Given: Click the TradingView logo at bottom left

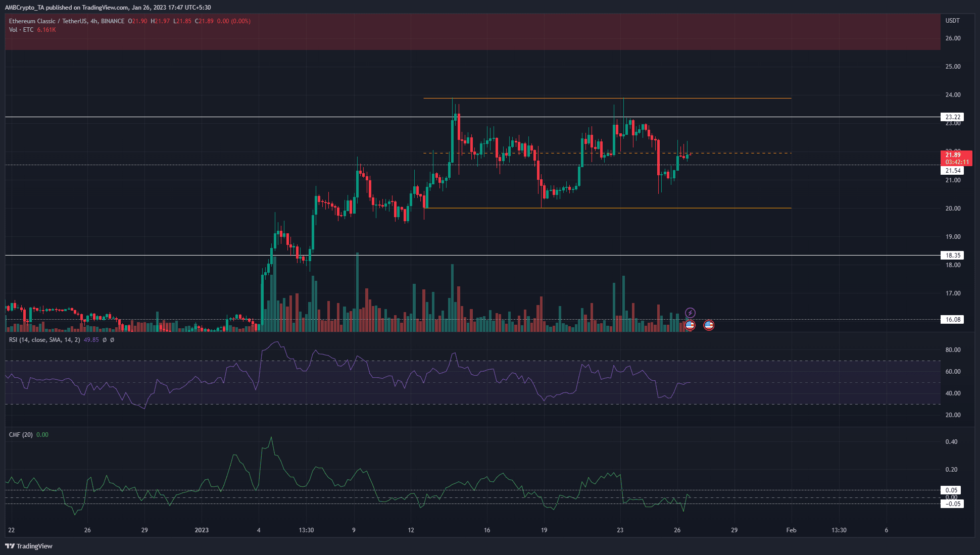Looking at the screenshot, I should pyautogui.click(x=29, y=546).
